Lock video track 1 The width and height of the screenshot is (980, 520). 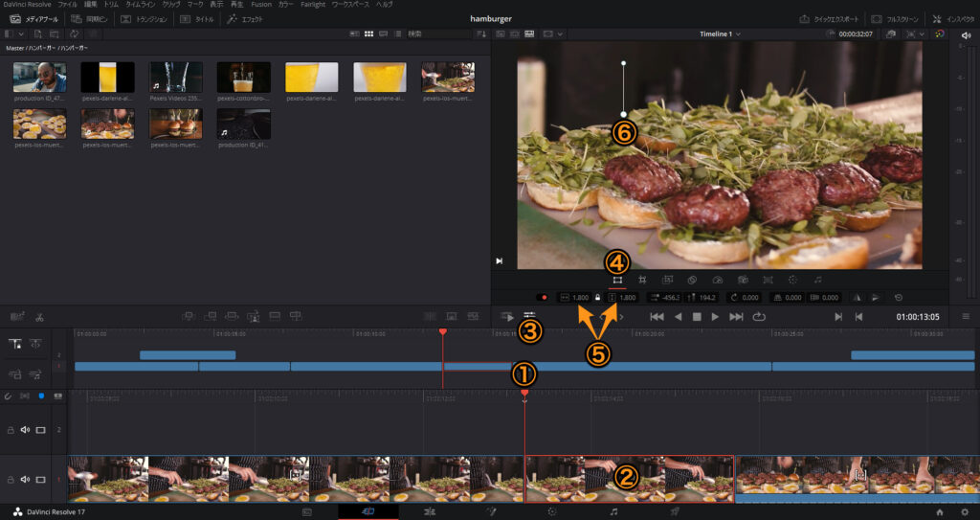[9, 479]
